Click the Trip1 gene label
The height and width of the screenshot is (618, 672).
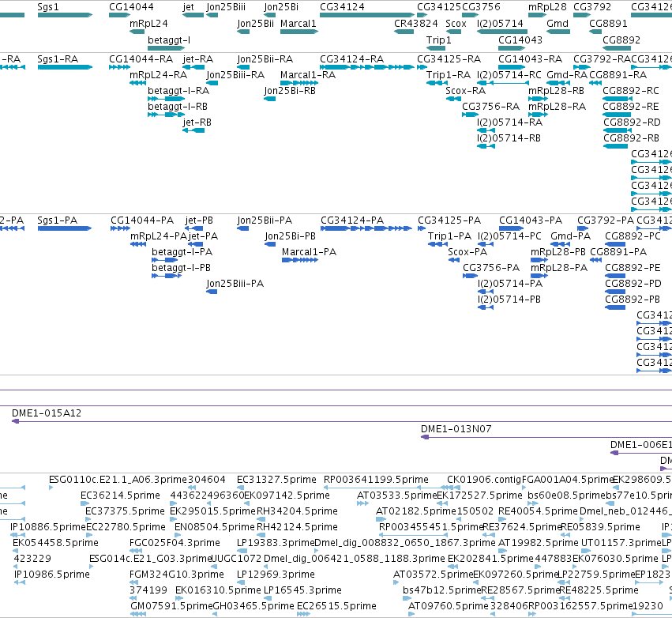(438, 40)
